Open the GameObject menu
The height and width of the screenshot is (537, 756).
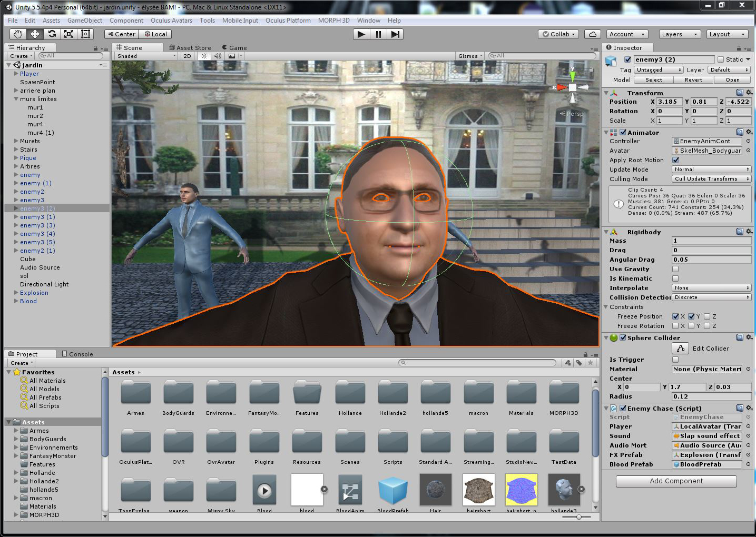click(x=84, y=21)
